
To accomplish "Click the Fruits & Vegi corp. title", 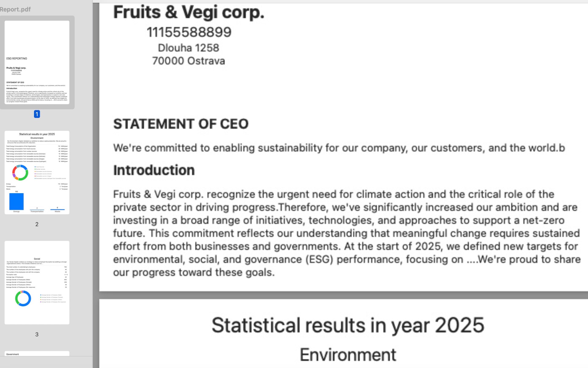I will point(189,12).
